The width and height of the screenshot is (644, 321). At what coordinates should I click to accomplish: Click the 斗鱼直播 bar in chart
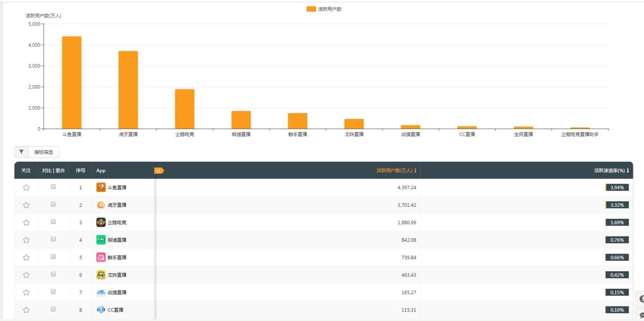tap(72, 82)
